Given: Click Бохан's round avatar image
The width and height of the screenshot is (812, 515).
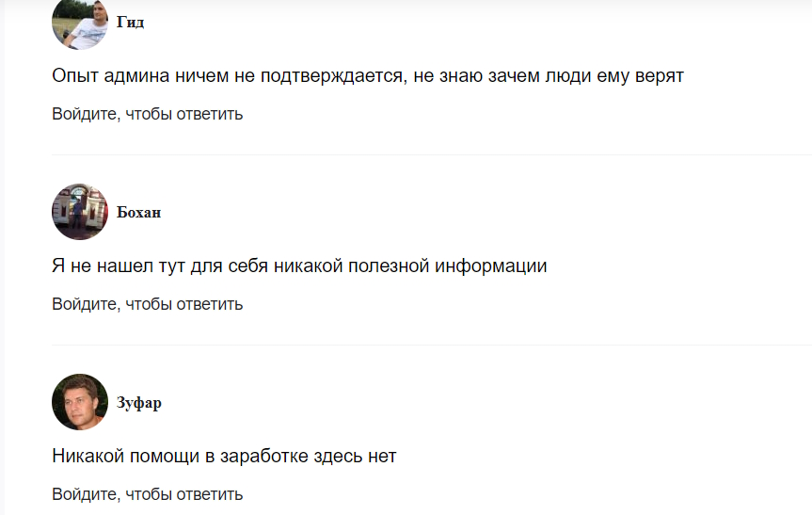Looking at the screenshot, I should (x=80, y=212).
